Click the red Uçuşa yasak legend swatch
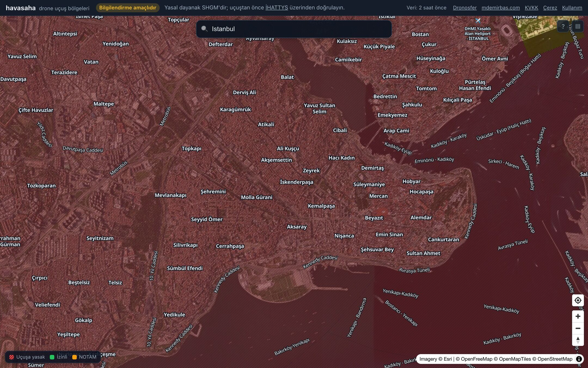Viewport: 588px width, 368px height. (x=11, y=357)
